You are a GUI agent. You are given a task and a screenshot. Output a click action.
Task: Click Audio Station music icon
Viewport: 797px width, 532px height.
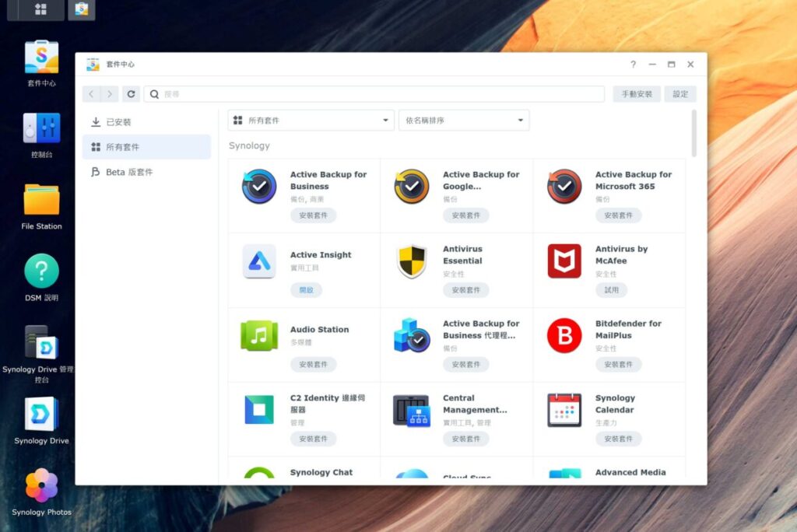[x=259, y=336]
